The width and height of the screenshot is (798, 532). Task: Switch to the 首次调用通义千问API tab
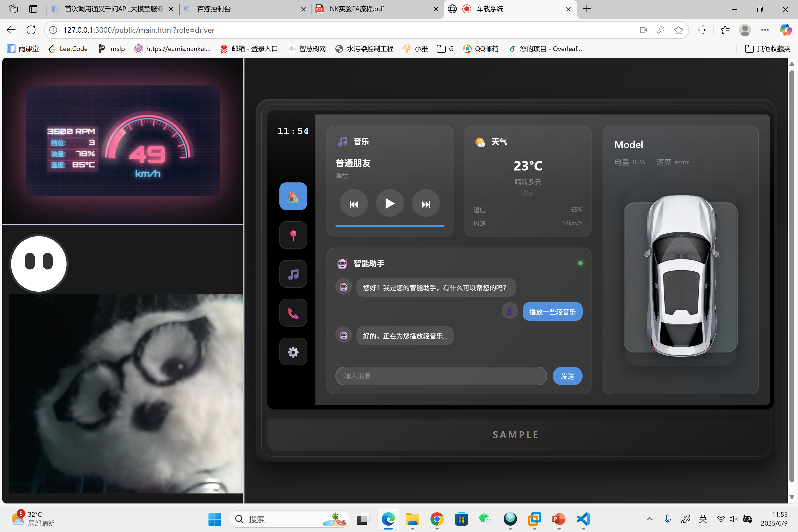112,9
